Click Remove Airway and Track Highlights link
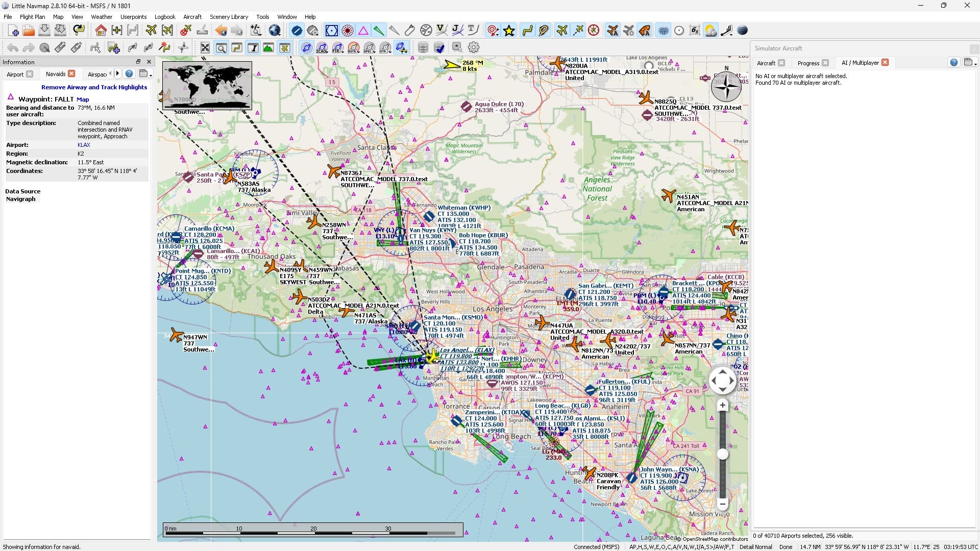Image resolution: width=980 pixels, height=551 pixels. [94, 87]
